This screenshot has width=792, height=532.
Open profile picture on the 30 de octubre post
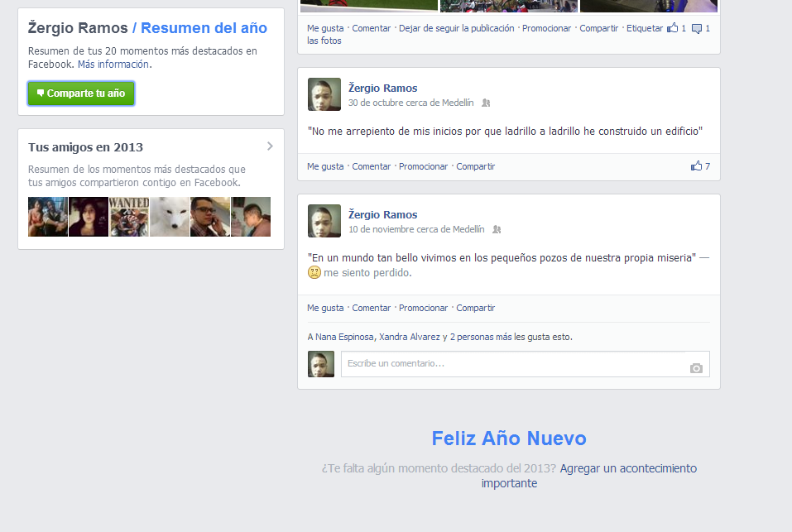[324, 94]
